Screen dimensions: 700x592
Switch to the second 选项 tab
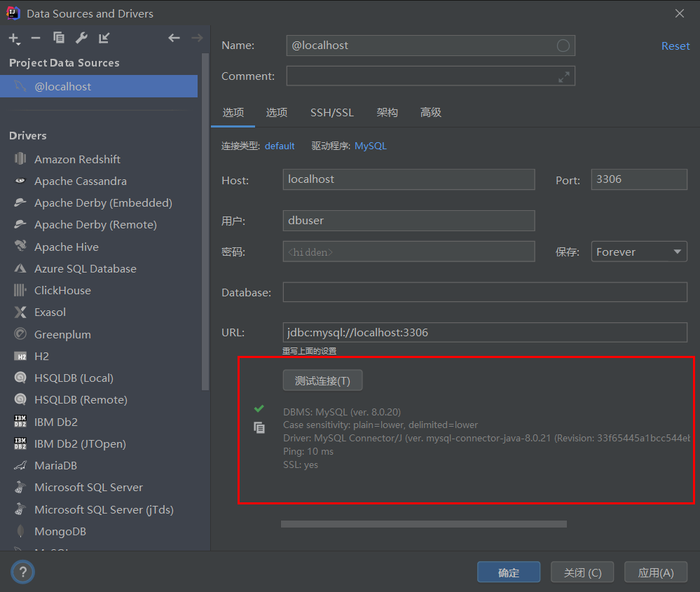coord(276,113)
